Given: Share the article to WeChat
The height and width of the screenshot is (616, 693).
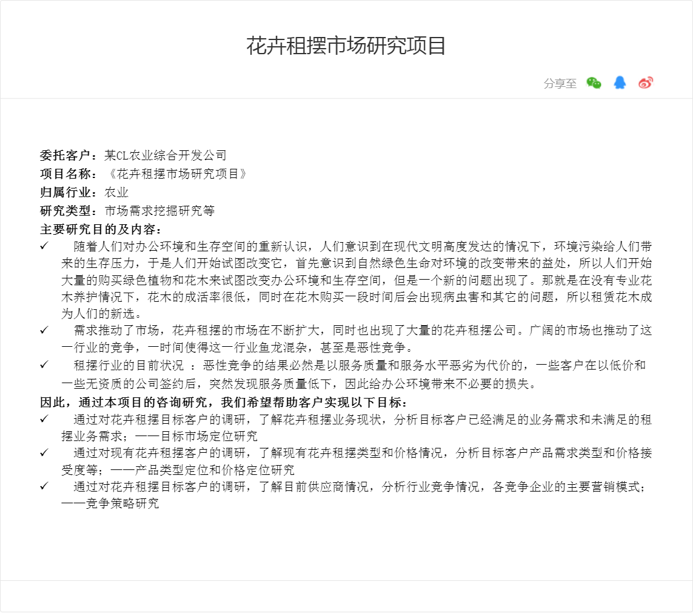Looking at the screenshot, I should coord(594,83).
